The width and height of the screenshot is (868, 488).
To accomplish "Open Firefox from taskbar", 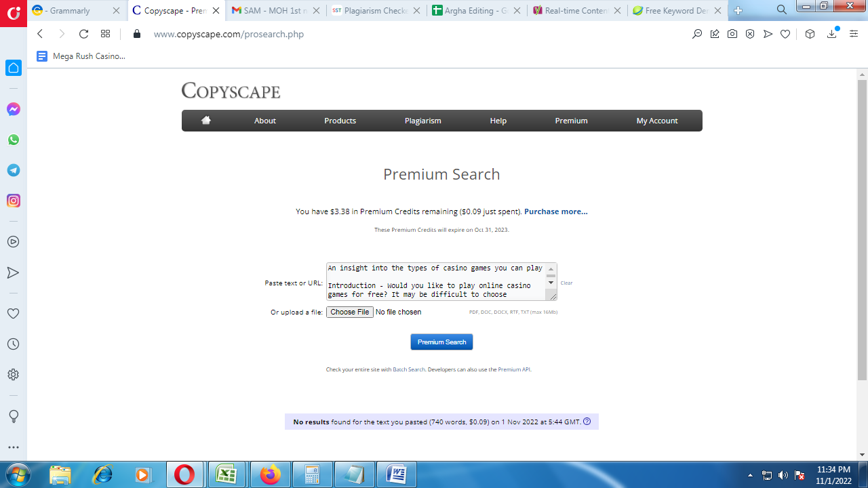I will [x=270, y=474].
